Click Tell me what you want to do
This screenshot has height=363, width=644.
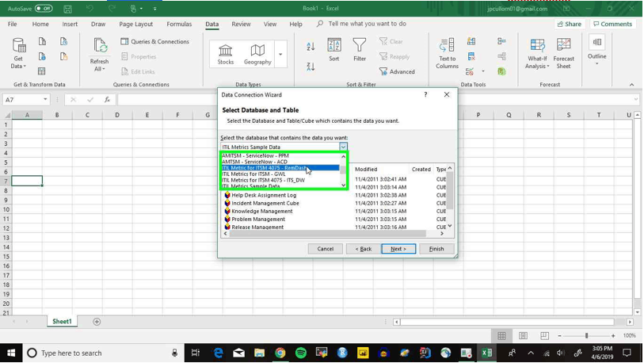click(x=367, y=24)
